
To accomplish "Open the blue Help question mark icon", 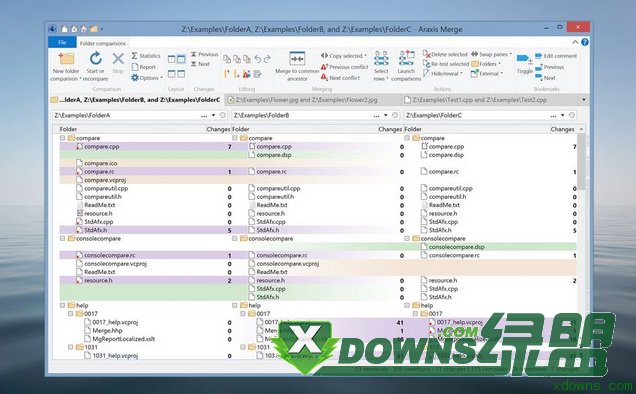I will 584,42.
